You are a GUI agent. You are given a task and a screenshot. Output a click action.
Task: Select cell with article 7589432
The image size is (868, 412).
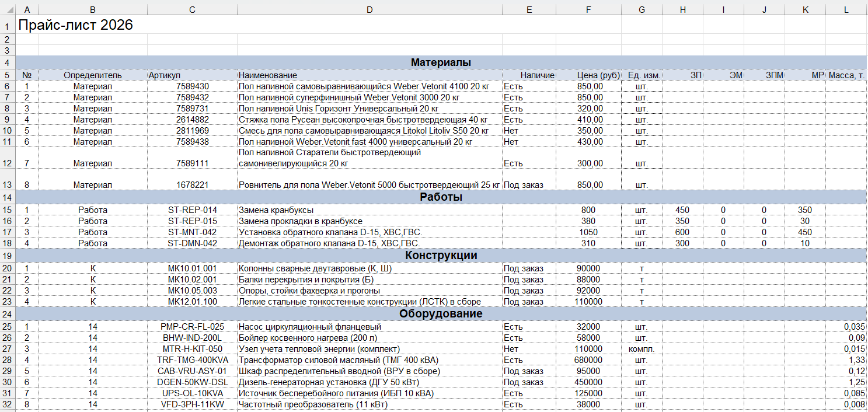[192, 97]
